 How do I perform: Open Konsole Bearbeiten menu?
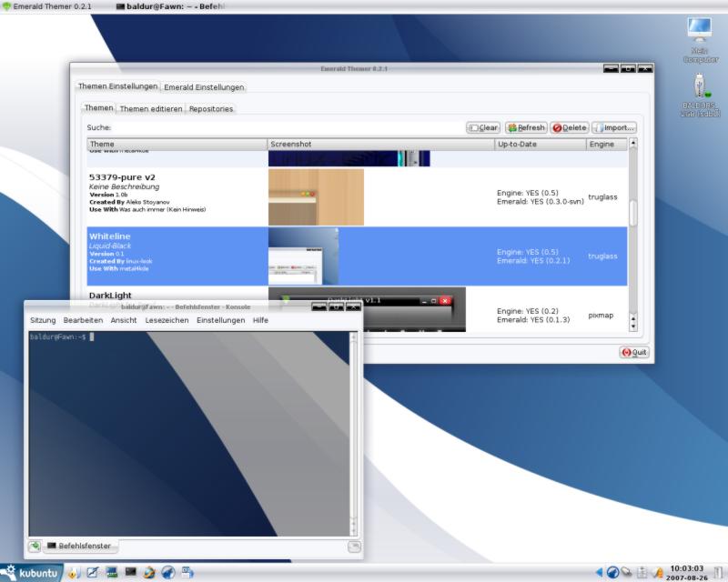83,320
